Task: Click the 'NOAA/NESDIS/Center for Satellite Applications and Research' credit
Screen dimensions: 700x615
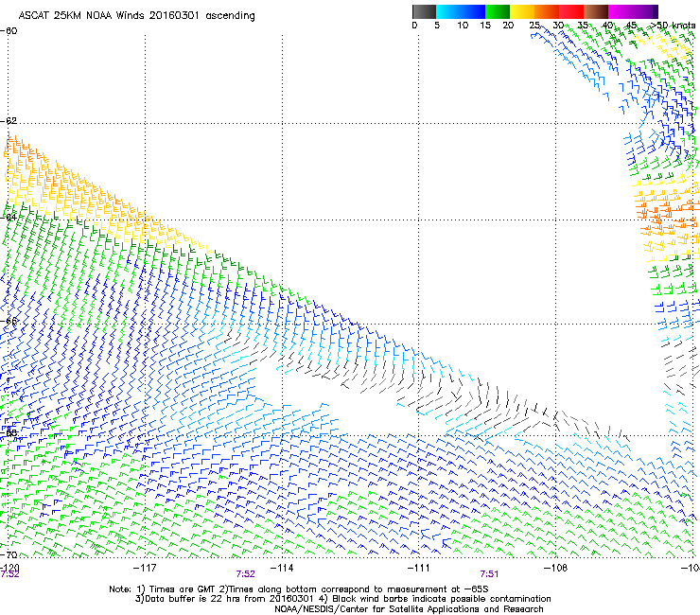Action: (409, 609)
